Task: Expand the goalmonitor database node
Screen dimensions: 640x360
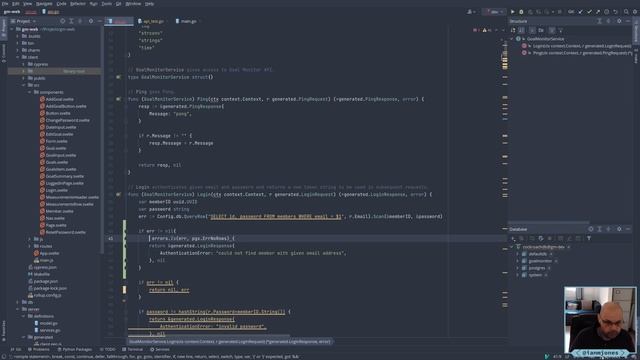Action: [x=518, y=261]
